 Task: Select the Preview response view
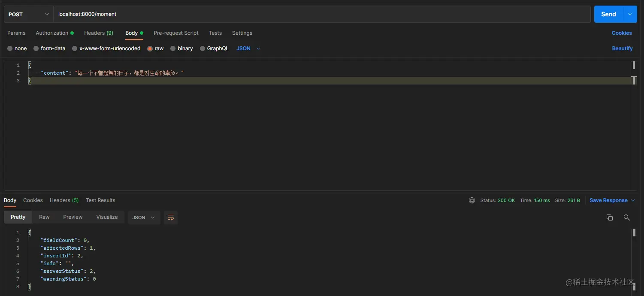click(73, 217)
